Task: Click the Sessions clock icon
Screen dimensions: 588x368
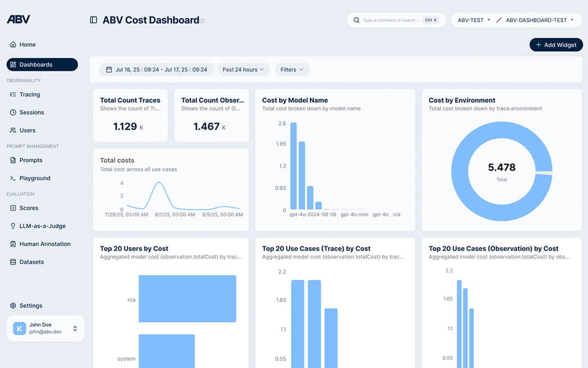Action: [x=13, y=112]
